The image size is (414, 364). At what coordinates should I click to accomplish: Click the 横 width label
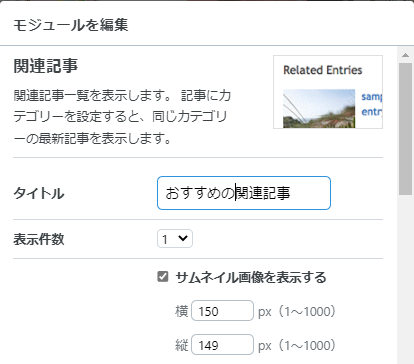point(182,311)
